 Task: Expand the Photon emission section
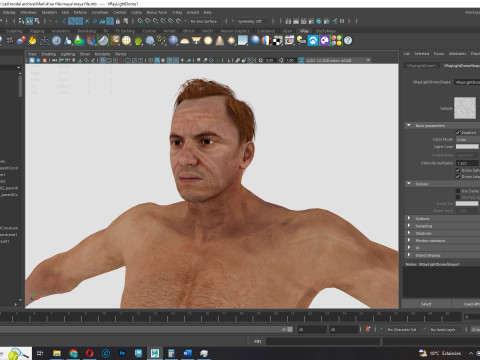point(409,240)
